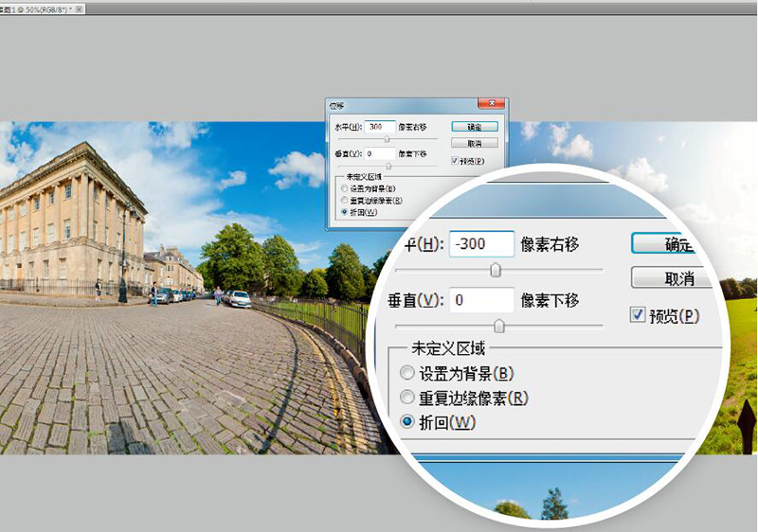758x532 pixels.
Task: Close the 50%(RGB/8*) document tab
Action: click(80, 9)
